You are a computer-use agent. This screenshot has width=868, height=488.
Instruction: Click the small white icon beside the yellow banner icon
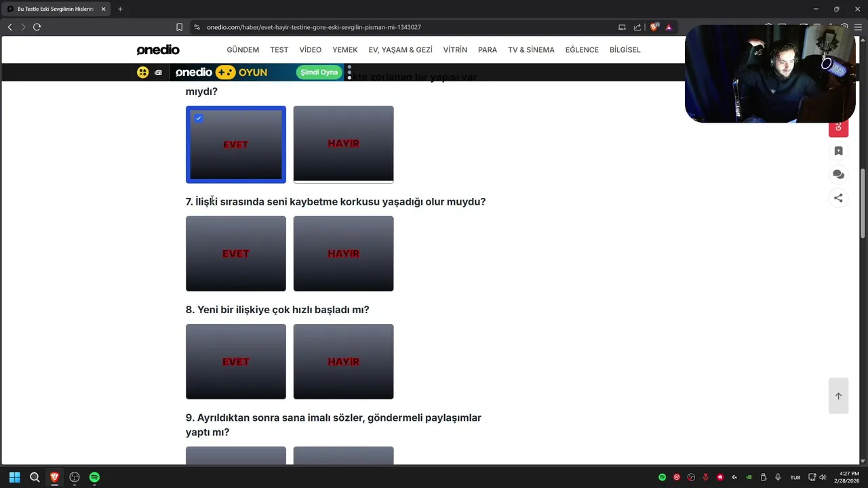pos(158,73)
